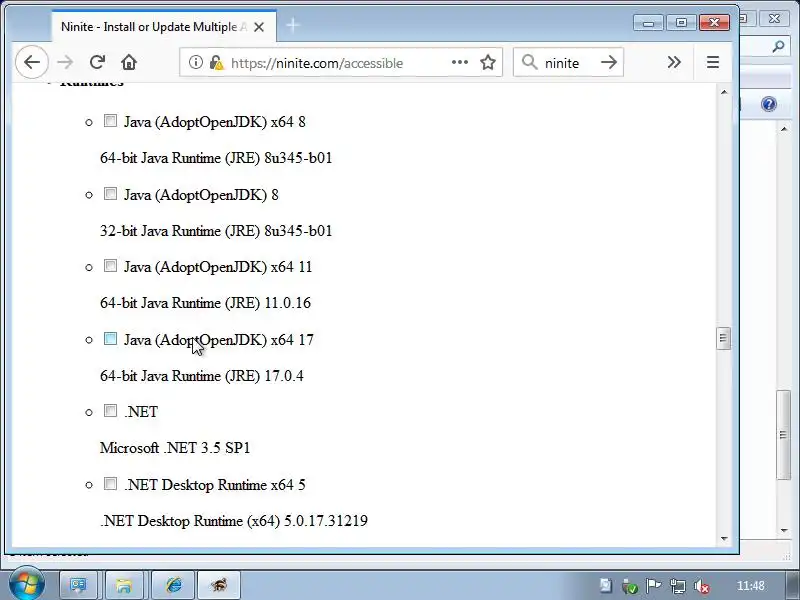
Task: Minimize the browser window
Action: click(x=648, y=23)
